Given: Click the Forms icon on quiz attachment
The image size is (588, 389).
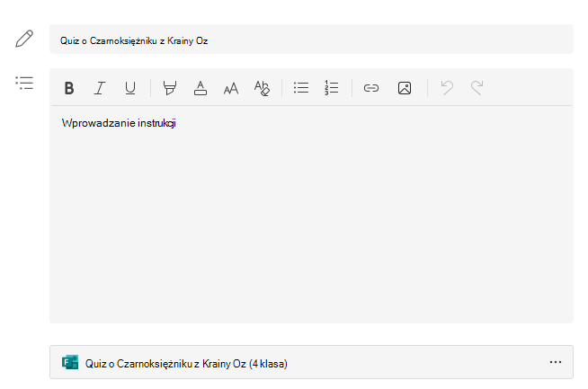Looking at the screenshot, I should (70, 362).
